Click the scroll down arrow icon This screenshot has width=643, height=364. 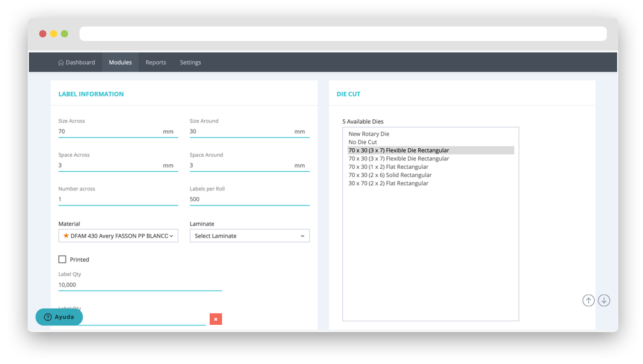604,300
